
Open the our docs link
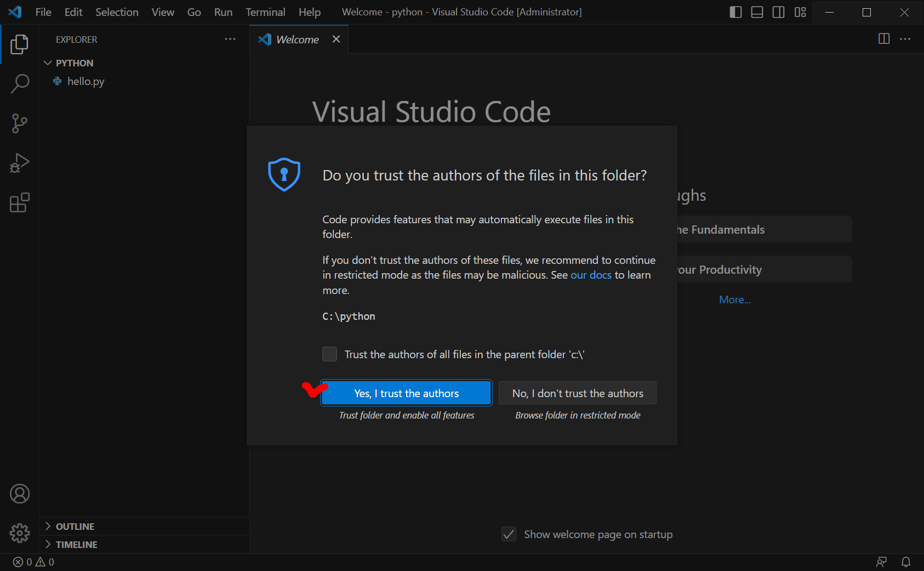[x=591, y=275]
